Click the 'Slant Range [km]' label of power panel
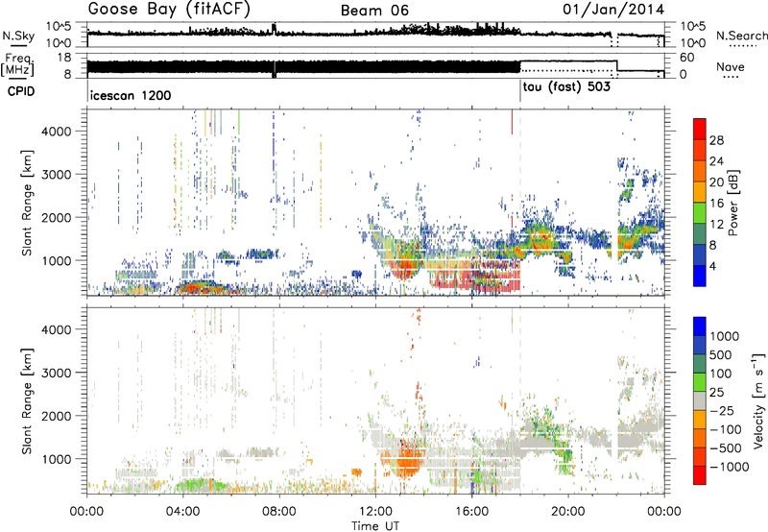This screenshot has height=532, width=768. [x=27, y=203]
